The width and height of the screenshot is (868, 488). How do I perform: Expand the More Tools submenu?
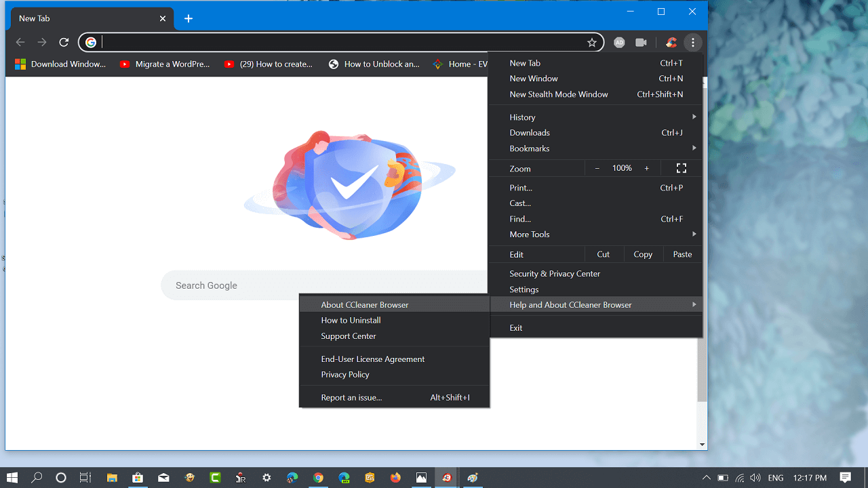(596, 235)
